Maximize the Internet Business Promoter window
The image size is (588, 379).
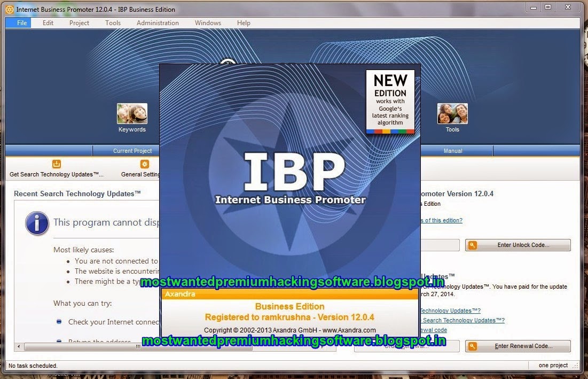click(548, 7)
